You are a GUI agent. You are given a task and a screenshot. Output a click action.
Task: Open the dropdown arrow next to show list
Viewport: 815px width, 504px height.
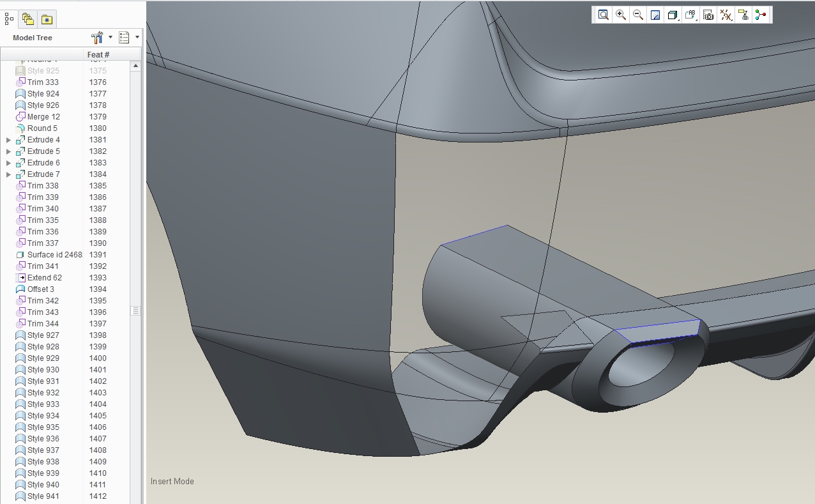137,38
